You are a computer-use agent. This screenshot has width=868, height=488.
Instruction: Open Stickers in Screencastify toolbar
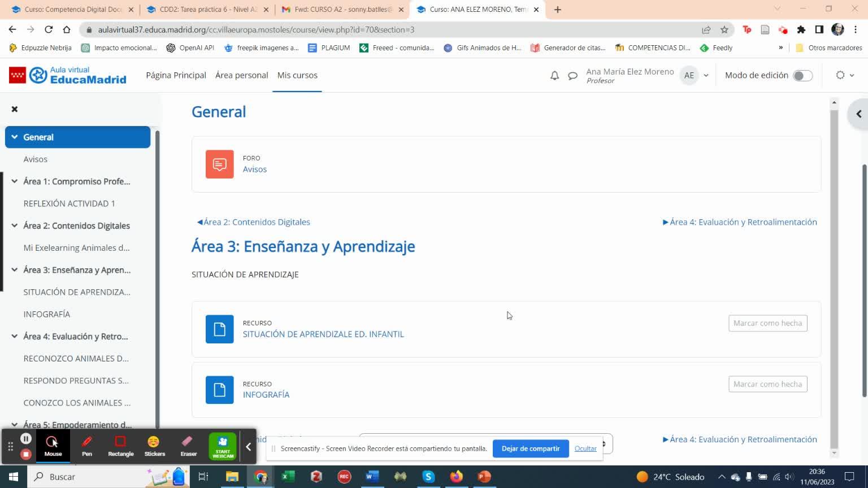click(x=154, y=446)
